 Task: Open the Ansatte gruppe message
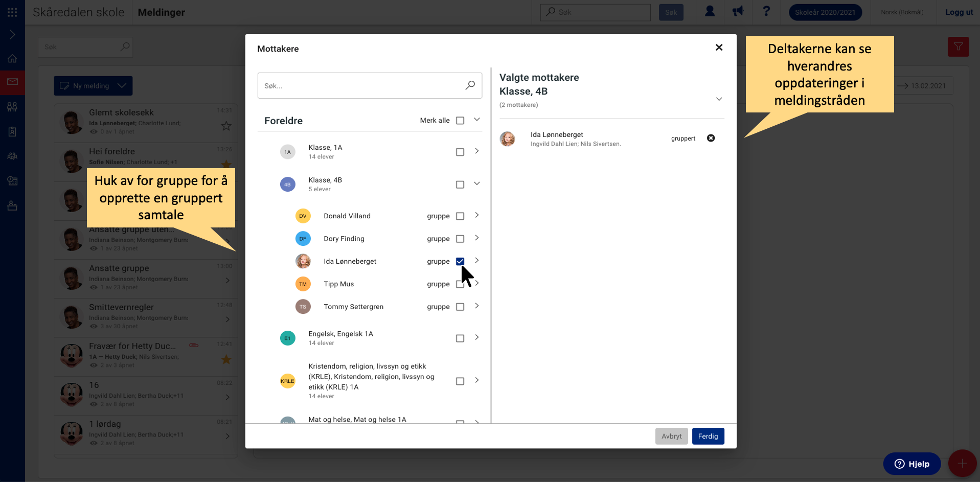[x=146, y=279]
